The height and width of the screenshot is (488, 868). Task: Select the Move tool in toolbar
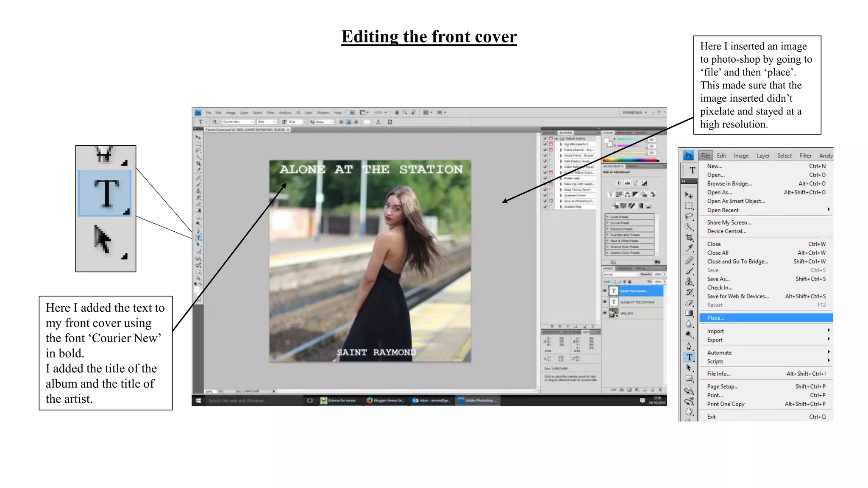tap(689, 195)
